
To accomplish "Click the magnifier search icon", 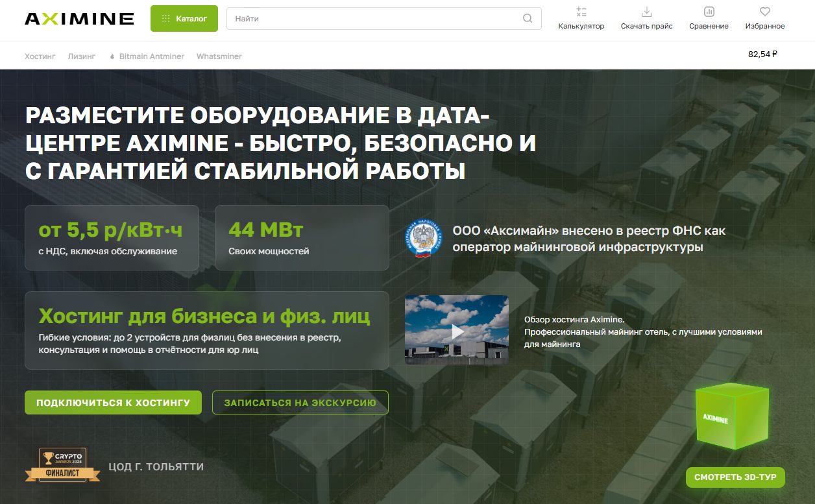I will coord(528,19).
